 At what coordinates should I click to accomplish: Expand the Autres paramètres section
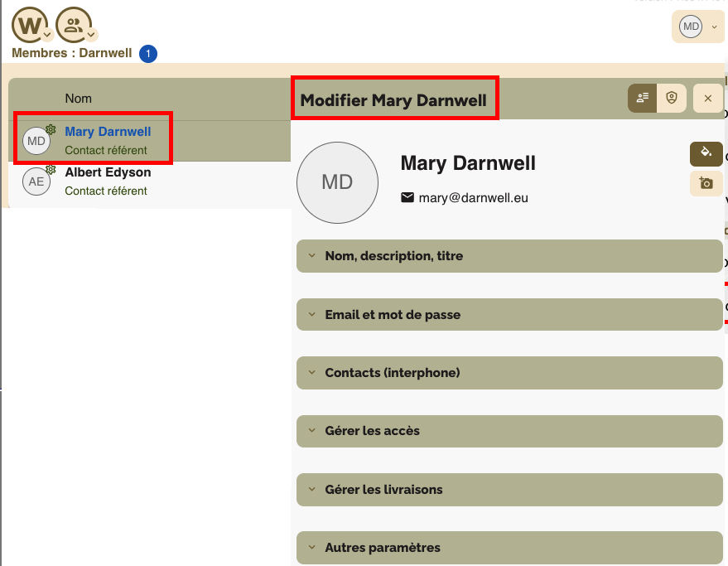click(509, 548)
